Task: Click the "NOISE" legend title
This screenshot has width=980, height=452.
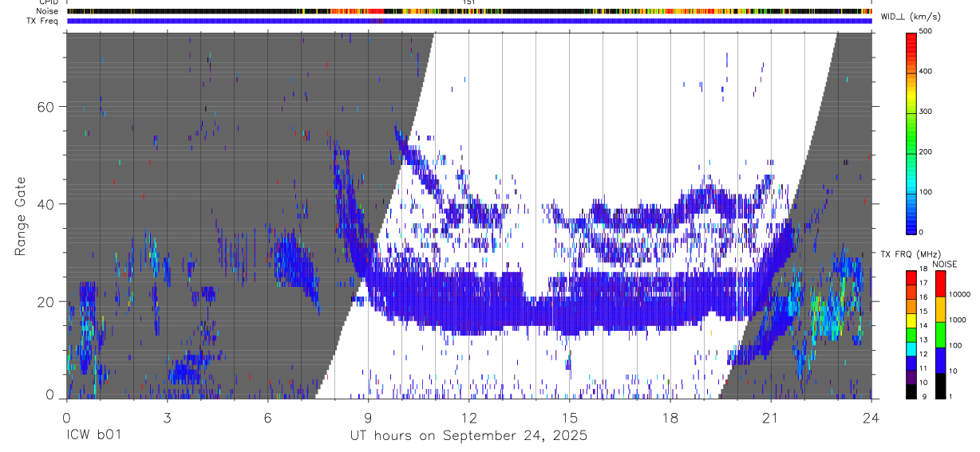Action: pos(944,264)
